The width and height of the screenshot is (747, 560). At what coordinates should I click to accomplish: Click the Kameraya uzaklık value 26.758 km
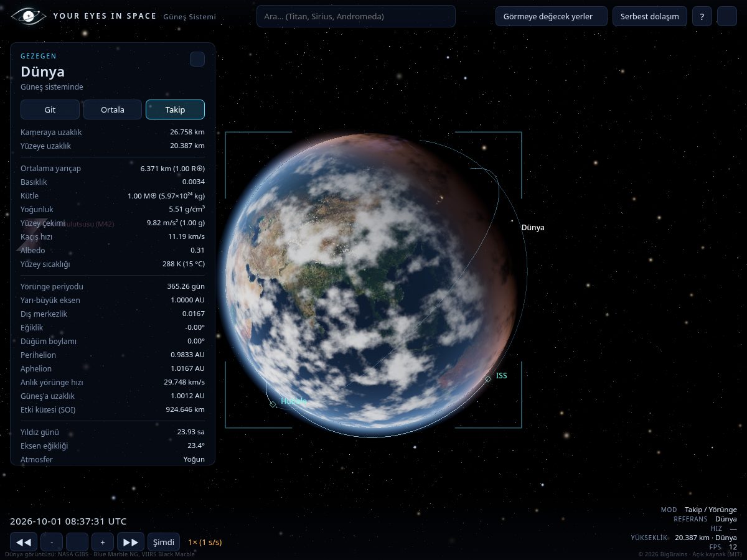pos(187,132)
